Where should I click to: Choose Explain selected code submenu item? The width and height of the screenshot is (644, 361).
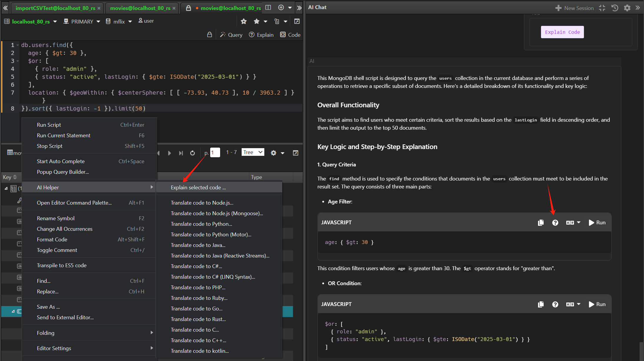[x=219, y=187]
